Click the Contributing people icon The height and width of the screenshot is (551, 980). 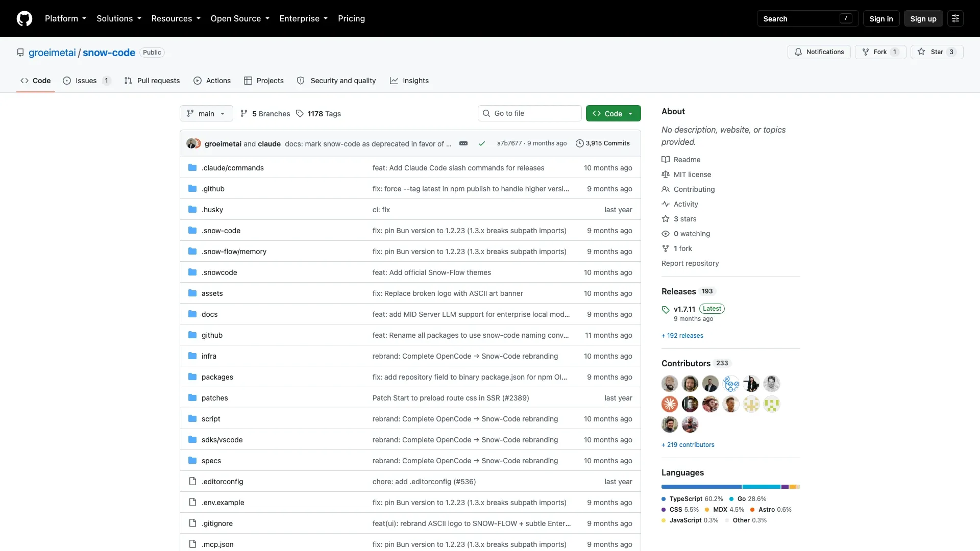click(666, 189)
